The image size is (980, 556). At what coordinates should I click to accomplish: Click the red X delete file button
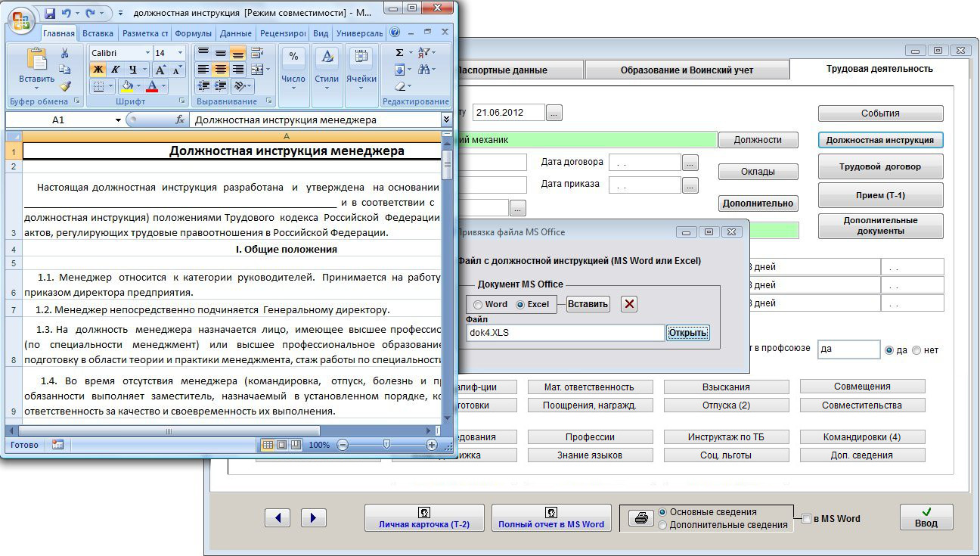(x=629, y=304)
